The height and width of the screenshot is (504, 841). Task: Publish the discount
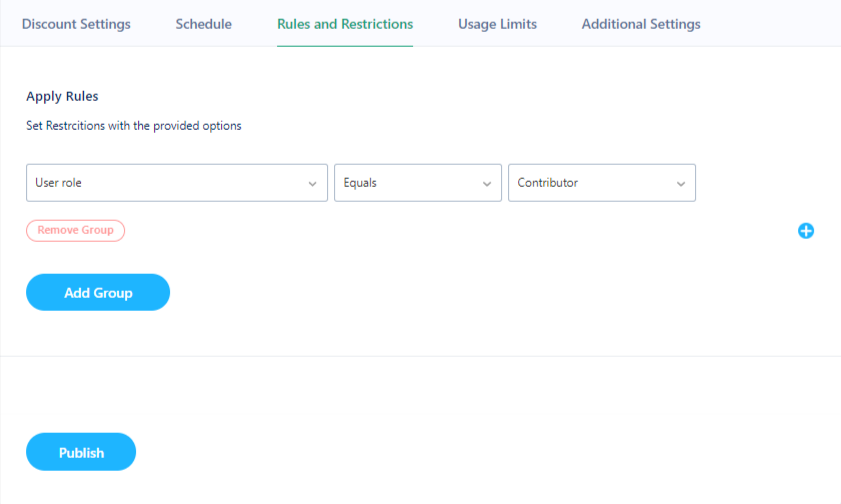tap(81, 452)
